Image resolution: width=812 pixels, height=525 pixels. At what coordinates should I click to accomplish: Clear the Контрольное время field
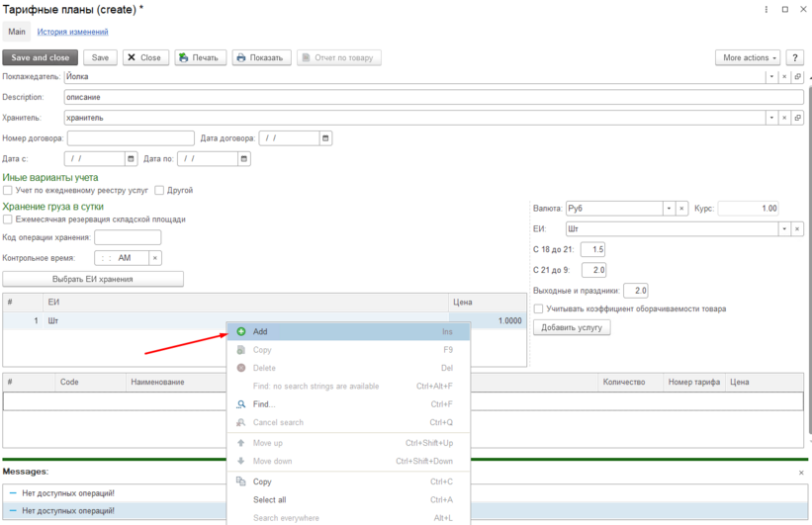pyautogui.click(x=155, y=258)
